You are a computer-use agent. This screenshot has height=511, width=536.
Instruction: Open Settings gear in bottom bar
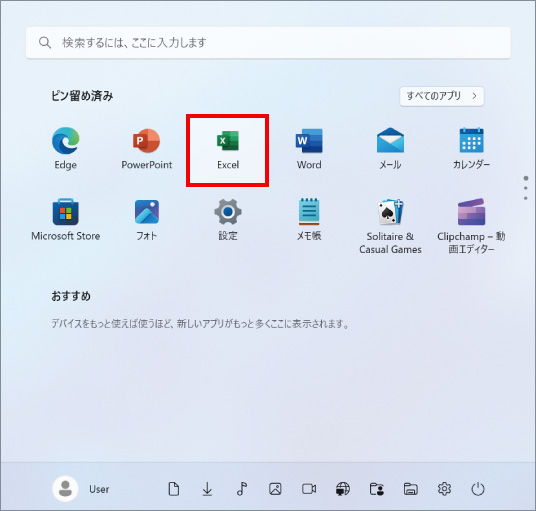click(x=444, y=489)
